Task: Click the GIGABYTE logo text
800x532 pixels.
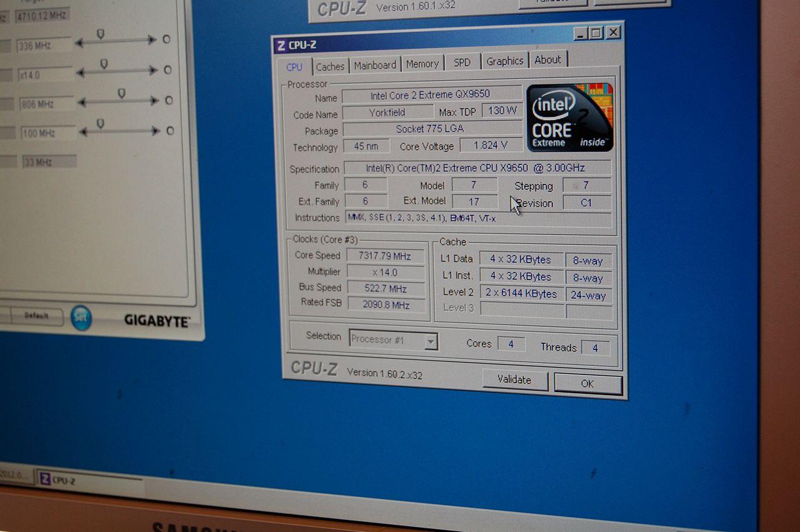Action: pyautogui.click(x=156, y=321)
